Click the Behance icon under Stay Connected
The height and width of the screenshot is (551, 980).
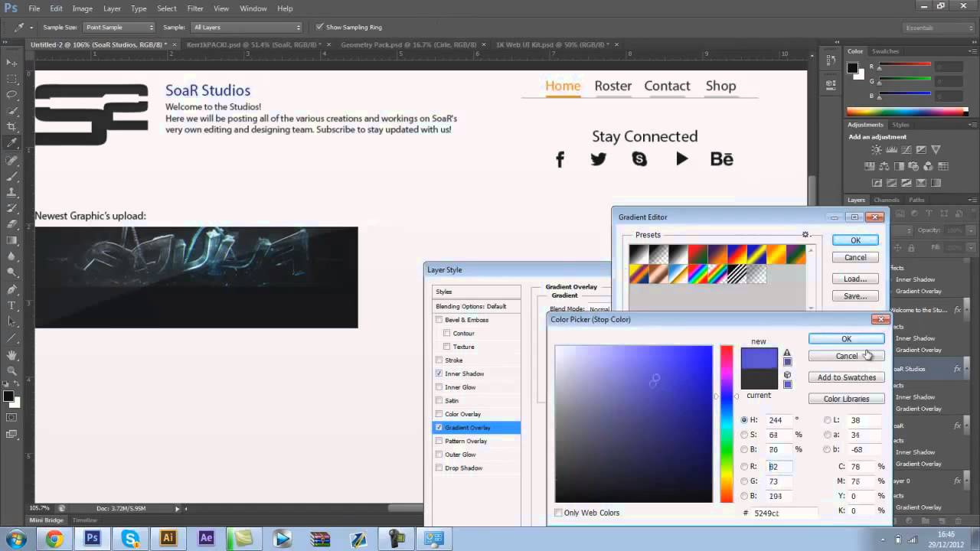click(x=722, y=159)
